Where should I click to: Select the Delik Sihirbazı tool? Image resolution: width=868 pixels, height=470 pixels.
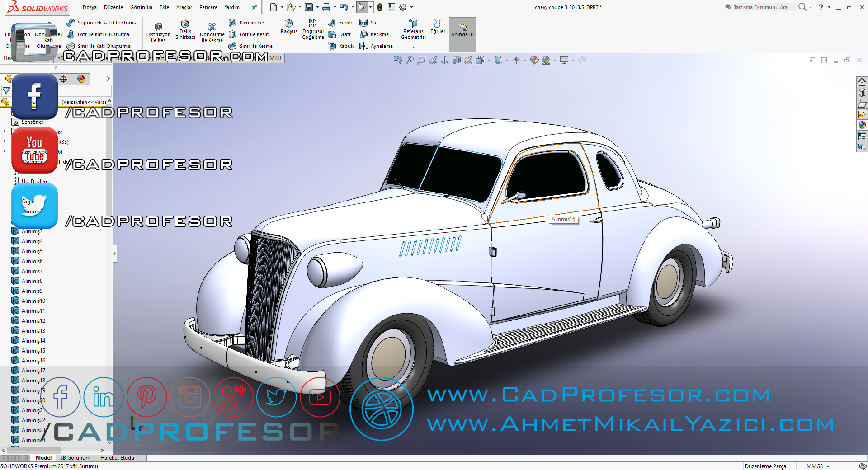(185, 29)
